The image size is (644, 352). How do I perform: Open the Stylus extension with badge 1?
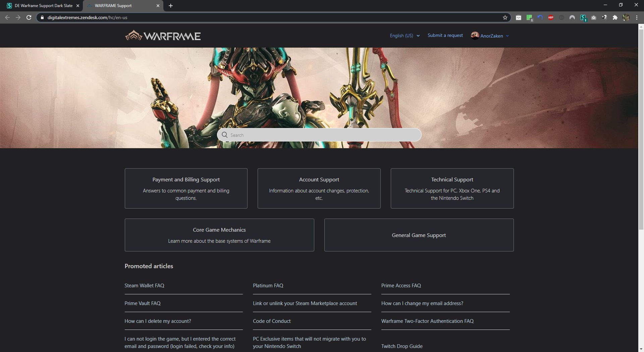(583, 17)
